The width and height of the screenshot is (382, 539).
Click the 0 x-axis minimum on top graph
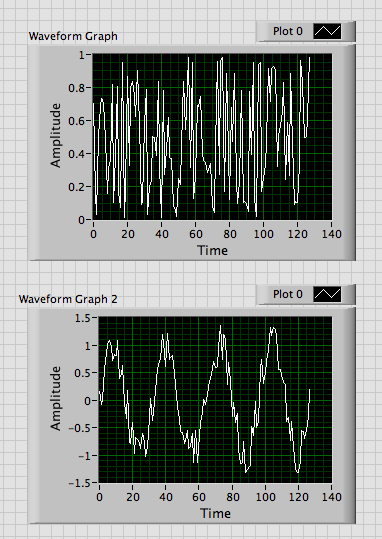(x=94, y=234)
